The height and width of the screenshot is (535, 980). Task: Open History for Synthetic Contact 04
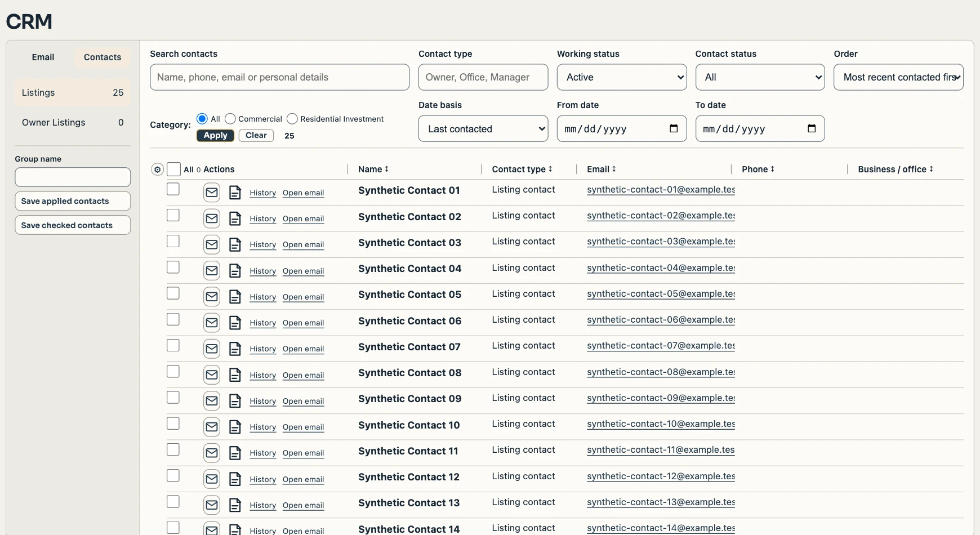click(263, 271)
